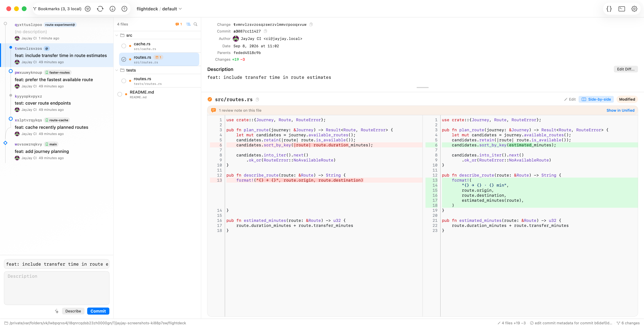Click the review notes comment count icon
This screenshot has height=327, width=644.
178,24
